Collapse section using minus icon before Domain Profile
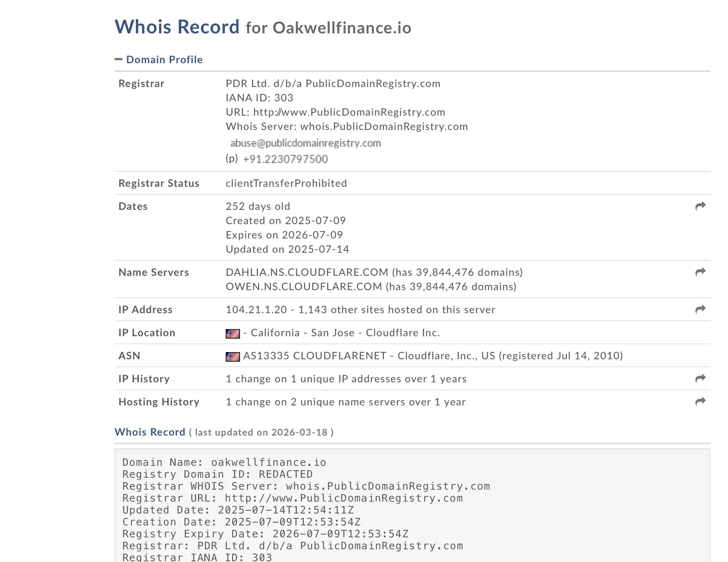The height and width of the screenshot is (562, 728). tap(118, 60)
